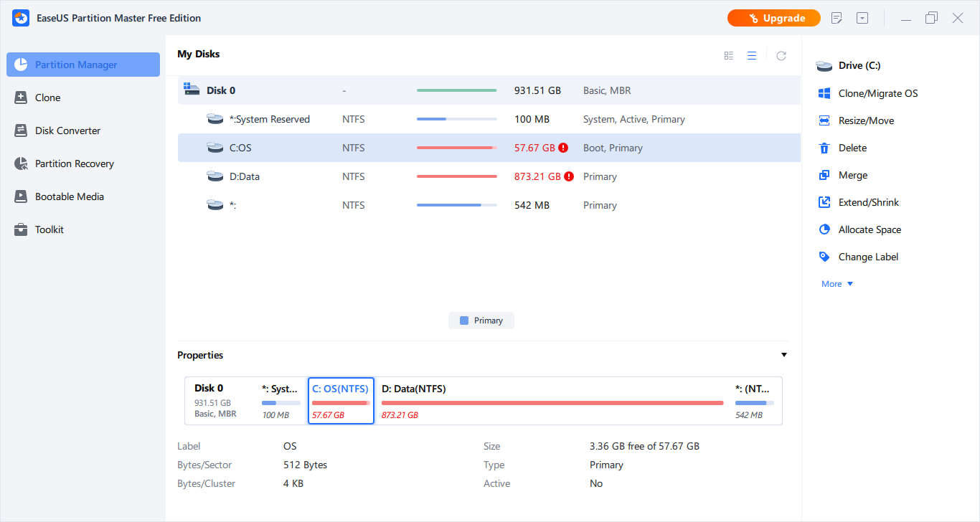Click the Change Label action
Viewport: 980px width, 522px height.
pos(868,257)
